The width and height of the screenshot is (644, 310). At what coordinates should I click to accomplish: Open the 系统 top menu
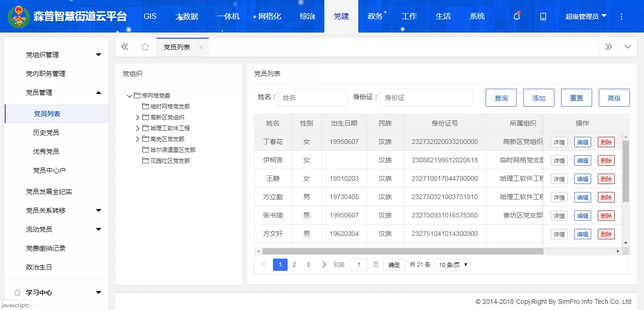tap(477, 17)
